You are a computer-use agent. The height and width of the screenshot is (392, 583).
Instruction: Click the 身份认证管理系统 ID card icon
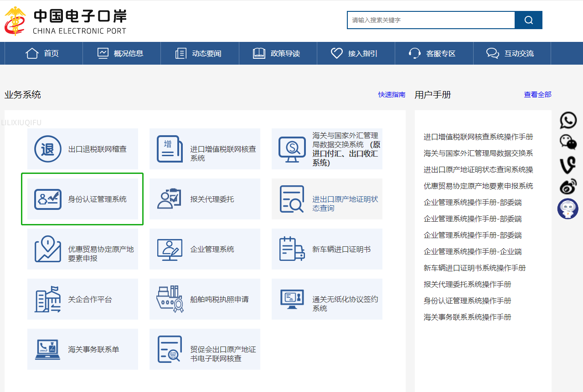[48, 199]
